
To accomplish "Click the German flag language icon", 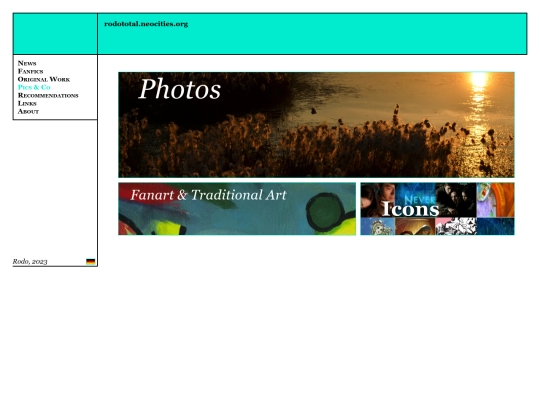I will 91,262.
